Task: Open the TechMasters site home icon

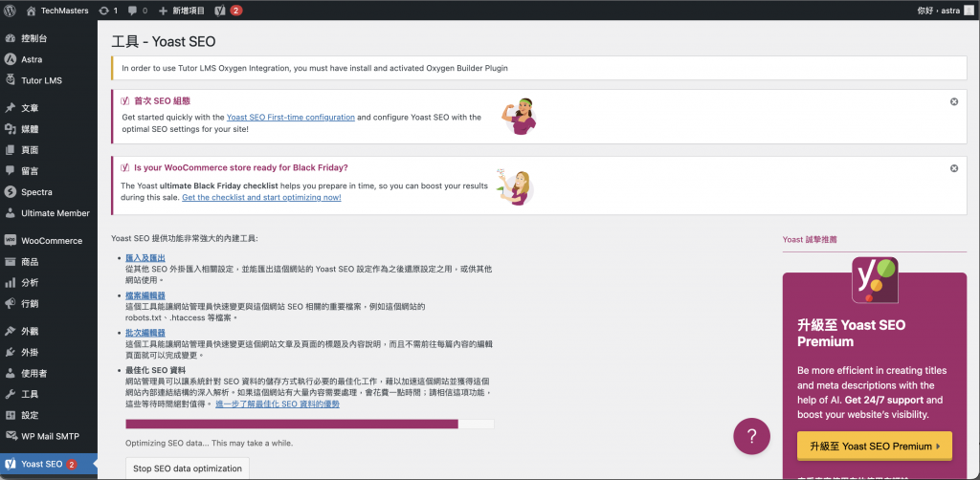Action: pyautogui.click(x=32, y=10)
